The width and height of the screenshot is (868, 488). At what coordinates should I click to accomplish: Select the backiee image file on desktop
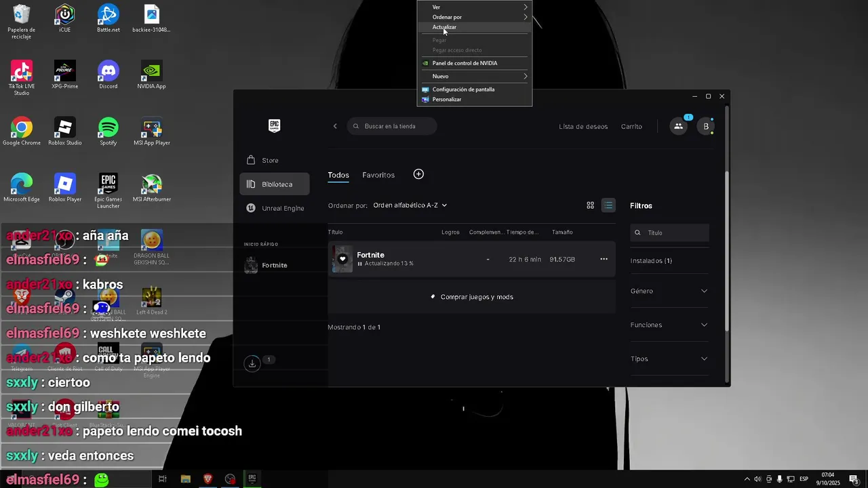(x=151, y=18)
